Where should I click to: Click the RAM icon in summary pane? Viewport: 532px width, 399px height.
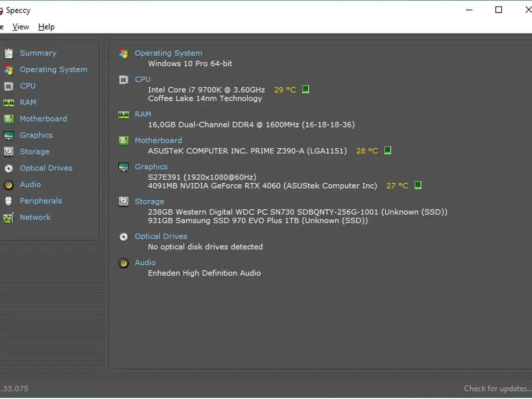[x=123, y=115]
